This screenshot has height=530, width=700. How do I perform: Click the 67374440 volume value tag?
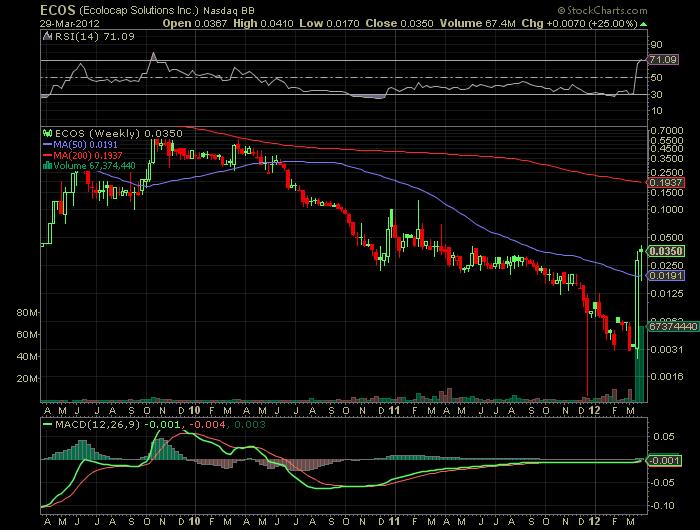668,326
